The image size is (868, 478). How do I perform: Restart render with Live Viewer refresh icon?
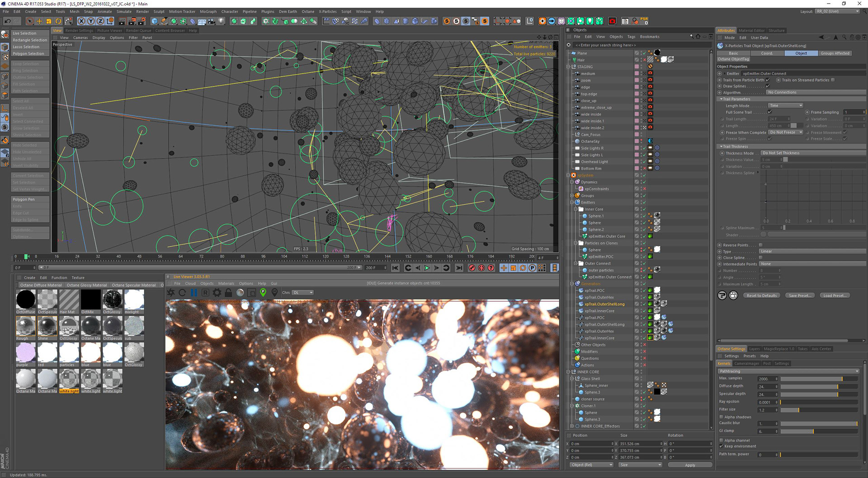(x=182, y=293)
